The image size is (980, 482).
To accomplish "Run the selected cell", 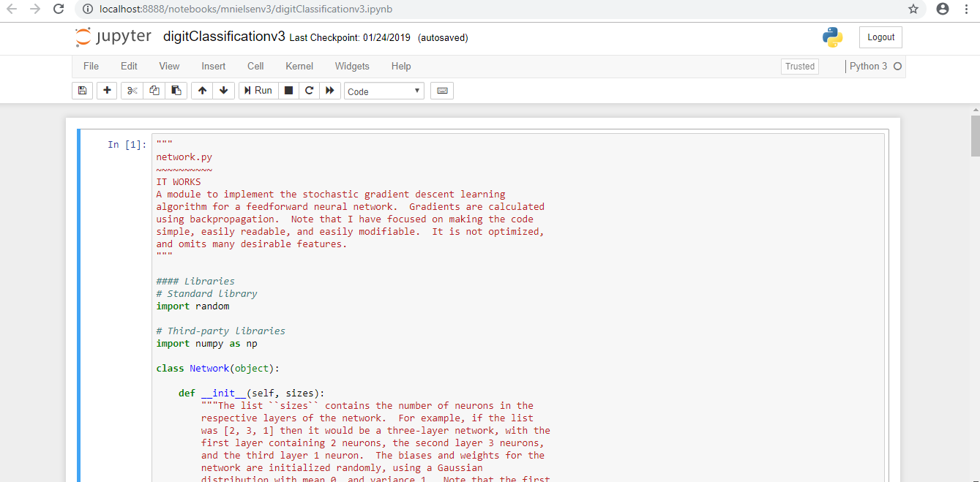I will 258,90.
